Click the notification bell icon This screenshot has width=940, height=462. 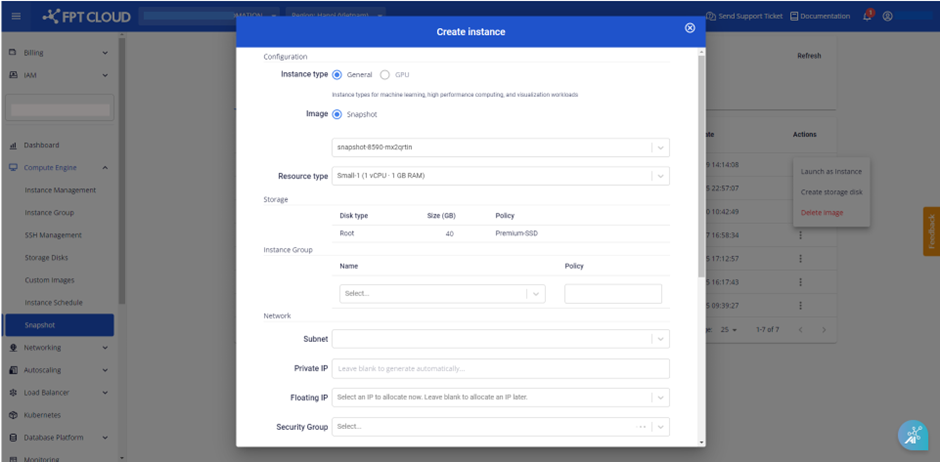pyautogui.click(x=867, y=16)
